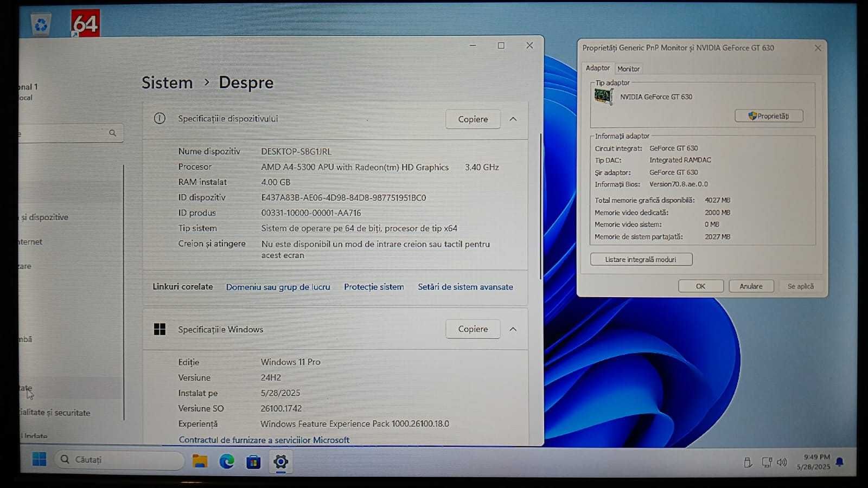Select the Bios info Version70.8.ae.0.0

click(x=679, y=184)
